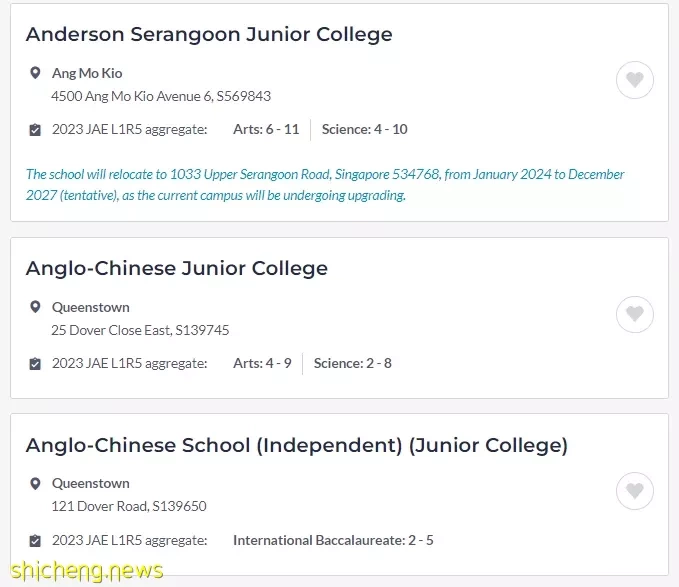
Task: Click the Science: 2 - 8 aggregate
Action: coord(353,363)
